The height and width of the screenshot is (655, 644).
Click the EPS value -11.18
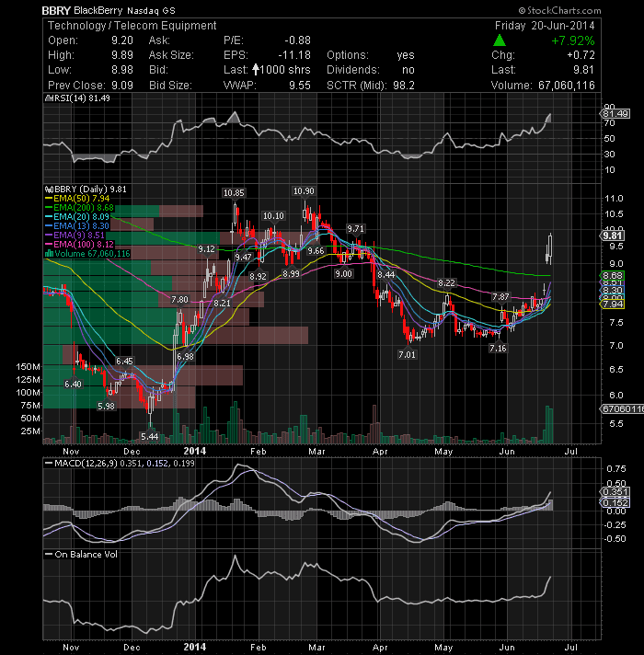pyautogui.click(x=294, y=55)
